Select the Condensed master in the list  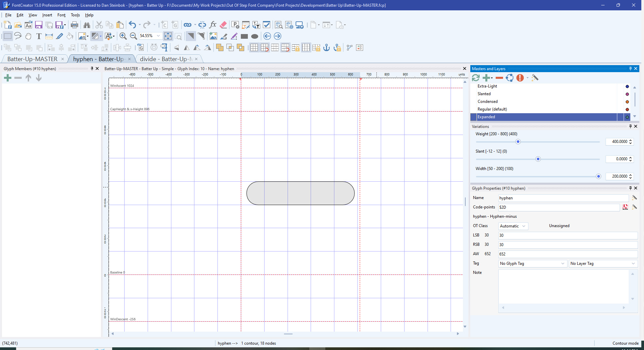[487, 102]
